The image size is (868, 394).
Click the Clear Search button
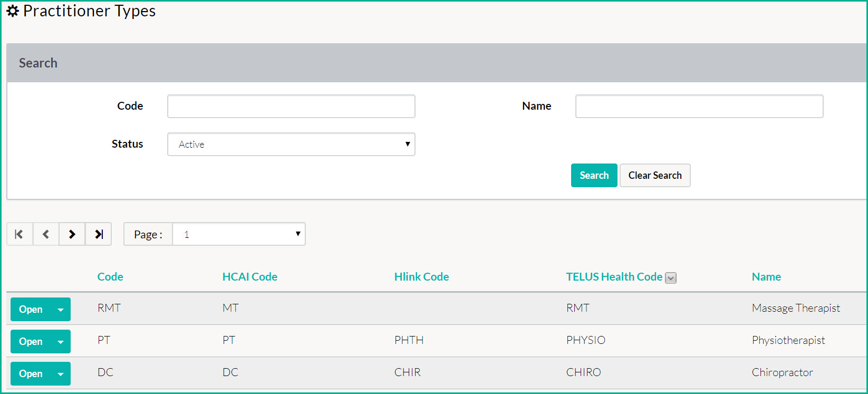(x=655, y=175)
